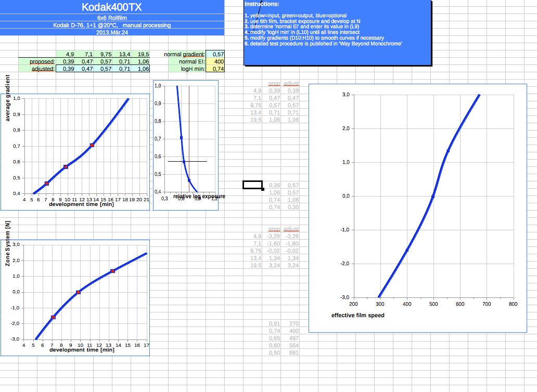Click the 'effective film speed' axis title

(358, 316)
